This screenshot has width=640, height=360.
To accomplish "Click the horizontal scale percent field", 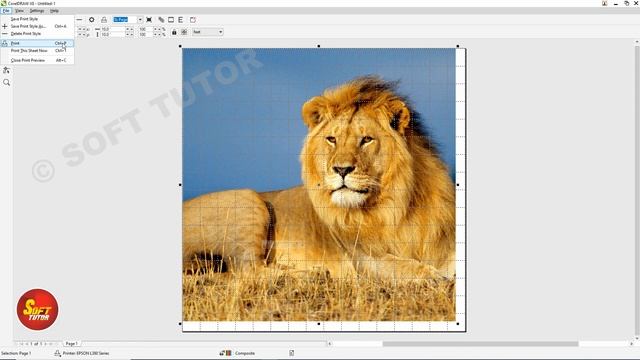I will pyautogui.click(x=145, y=29).
